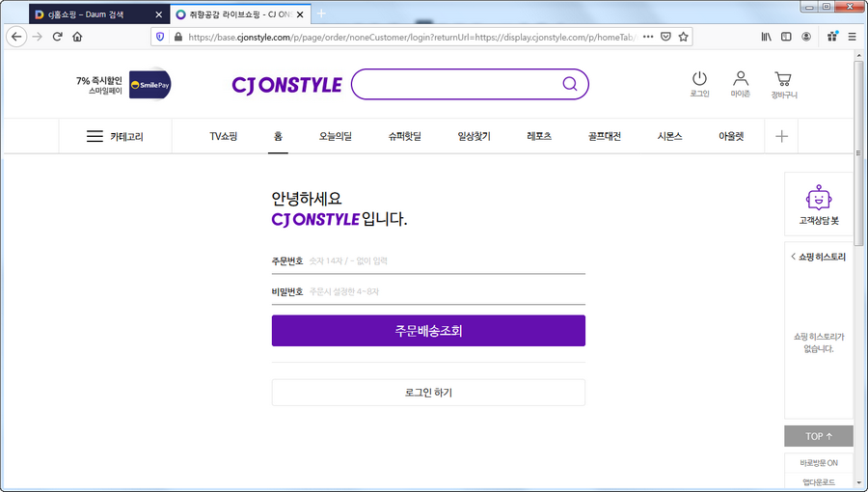Viewport: 868px width, 492px height.
Task: Open Firefox account icon
Action: point(806,37)
